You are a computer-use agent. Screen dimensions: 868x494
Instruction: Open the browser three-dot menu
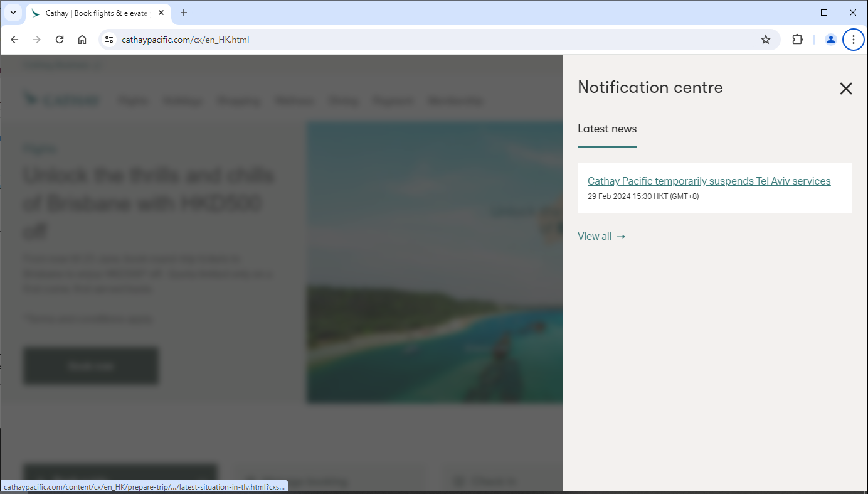click(x=853, y=39)
